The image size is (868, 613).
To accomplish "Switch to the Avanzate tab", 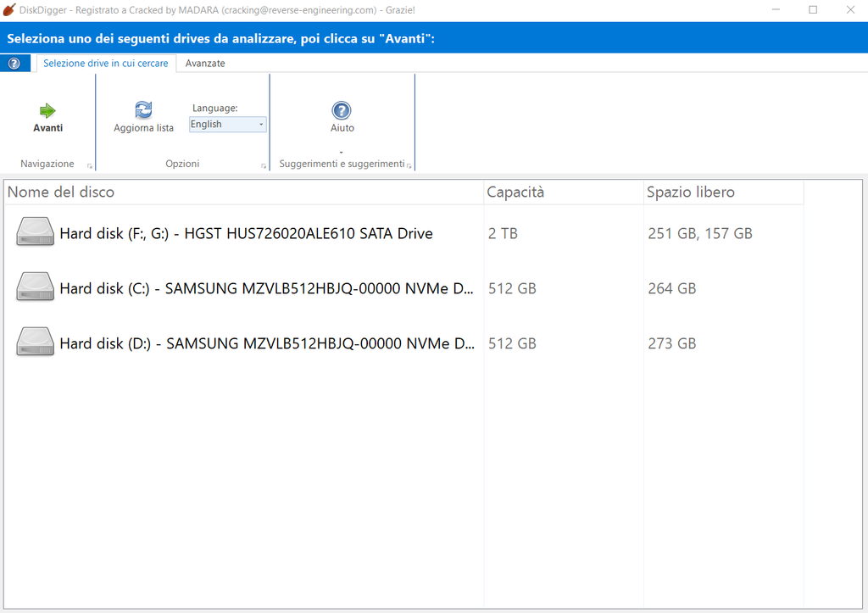I will [205, 63].
